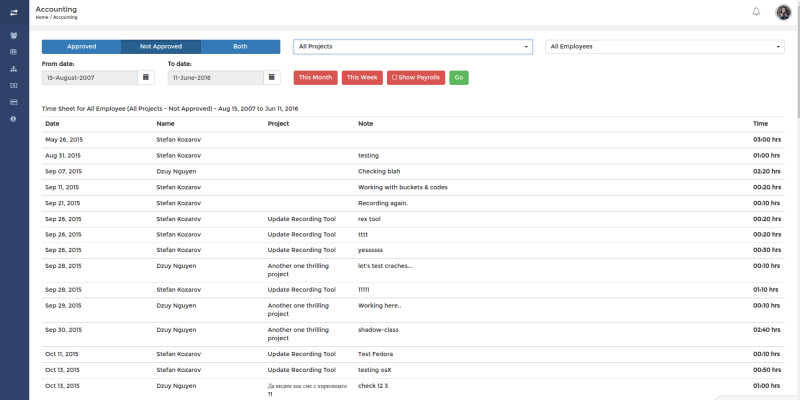Open the user avatar menu

[783, 12]
